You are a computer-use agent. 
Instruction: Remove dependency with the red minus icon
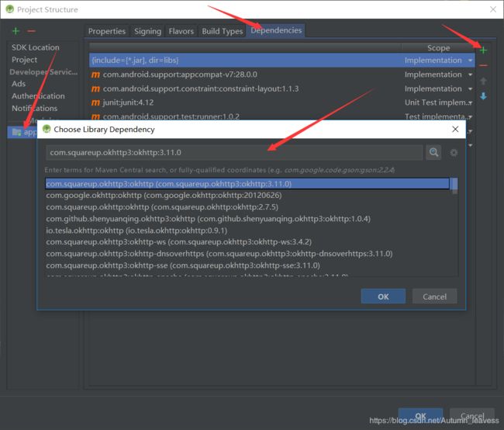(483, 65)
